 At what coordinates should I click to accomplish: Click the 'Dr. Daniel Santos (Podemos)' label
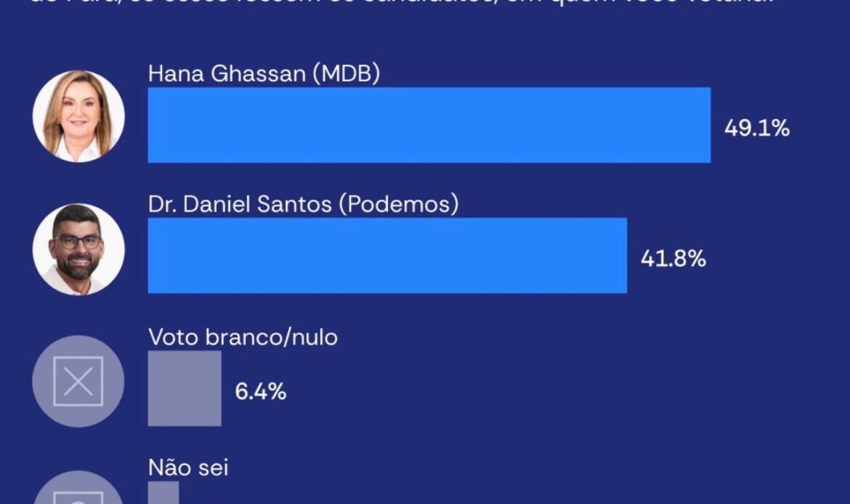tap(304, 204)
